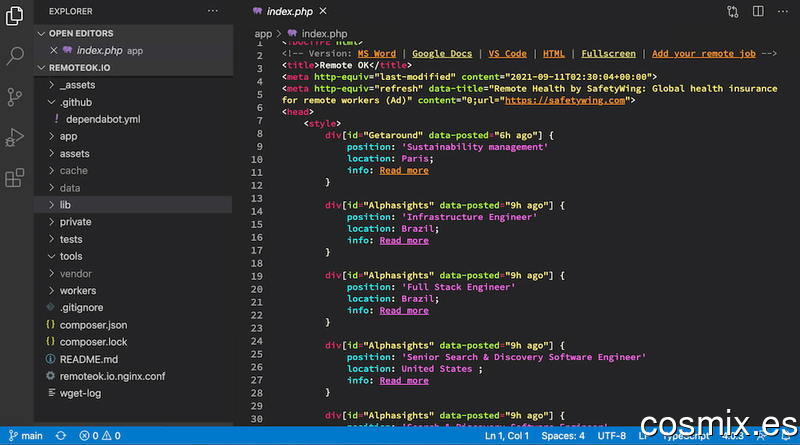Click Ln 1, Col 1 in status bar
The height and width of the screenshot is (445, 800).
point(507,436)
